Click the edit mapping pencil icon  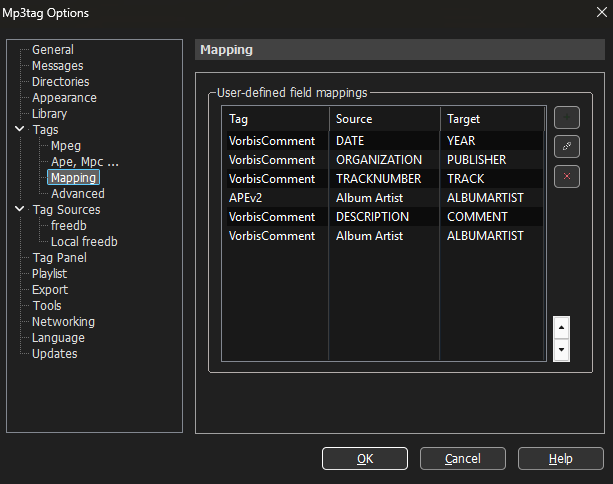(566, 147)
